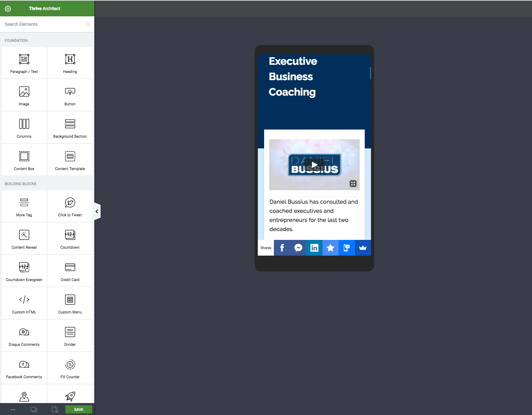Add a Button element
Viewport: 532px width, 415px height.
pyautogui.click(x=70, y=95)
